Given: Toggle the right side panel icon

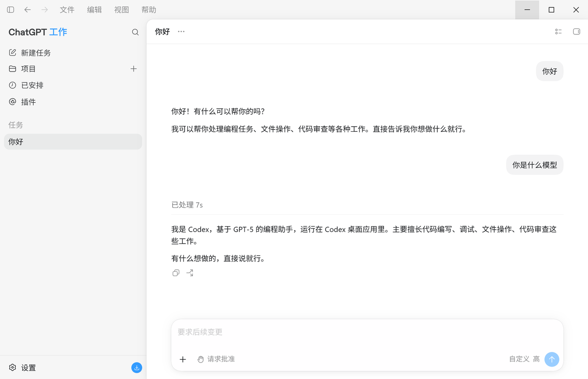Looking at the screenshot, I should pos(577,32).
